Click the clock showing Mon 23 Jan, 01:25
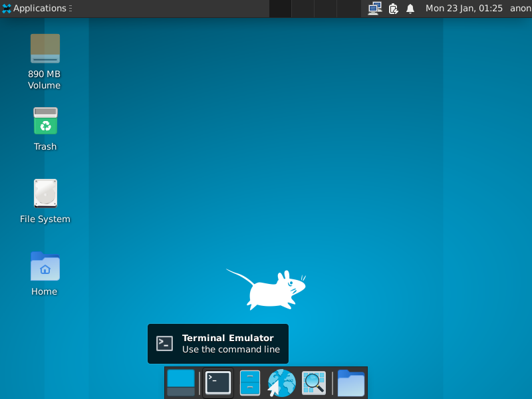Image resolution: width=532 pixels, height=399 pixels. pos(464,9)
